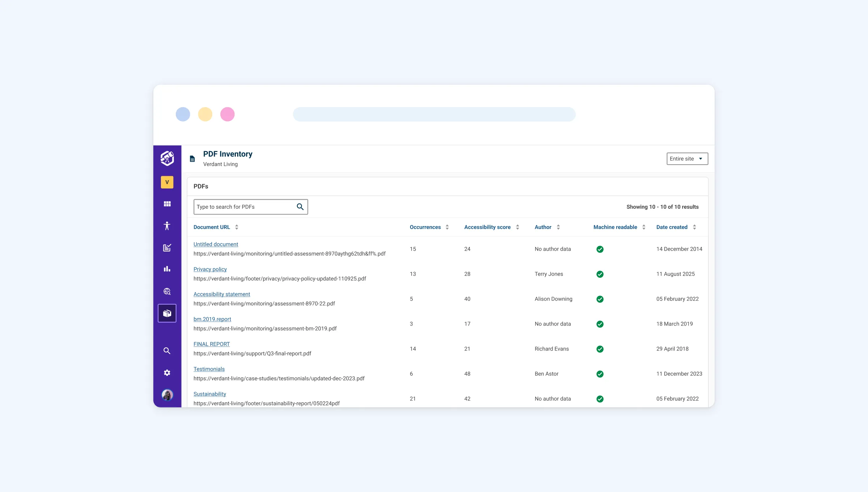Image resolution: width=868 pixels, height=492 pixels.
Task: Open the user avatar profile
Action: pos(167,395)
